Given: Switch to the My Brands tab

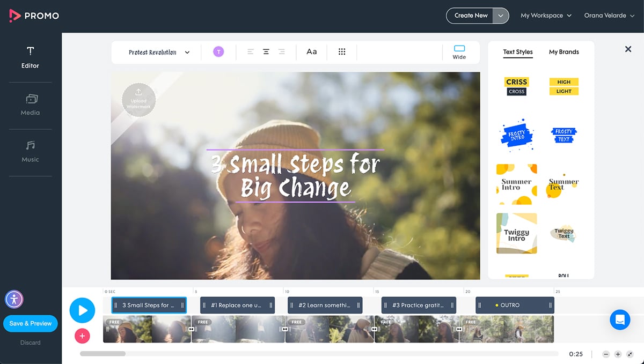Looking at the screenshot, I should pyautogui.click(x=563, y=52).
